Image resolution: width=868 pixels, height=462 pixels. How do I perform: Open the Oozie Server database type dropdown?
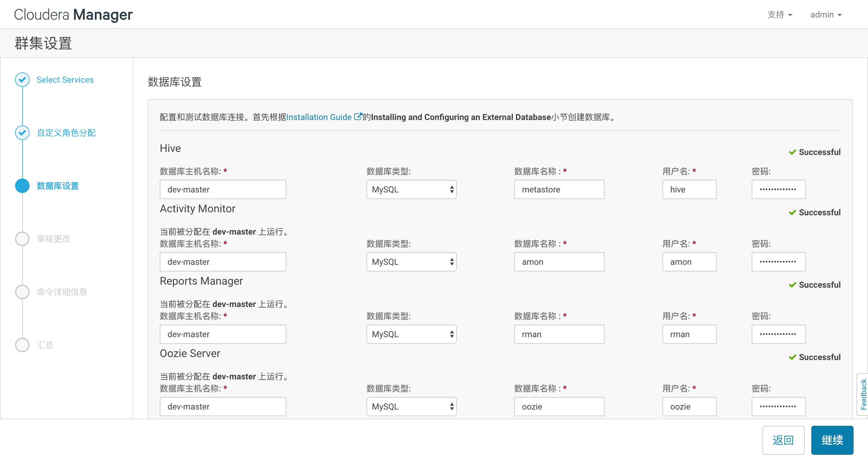(x=411, y=406)
